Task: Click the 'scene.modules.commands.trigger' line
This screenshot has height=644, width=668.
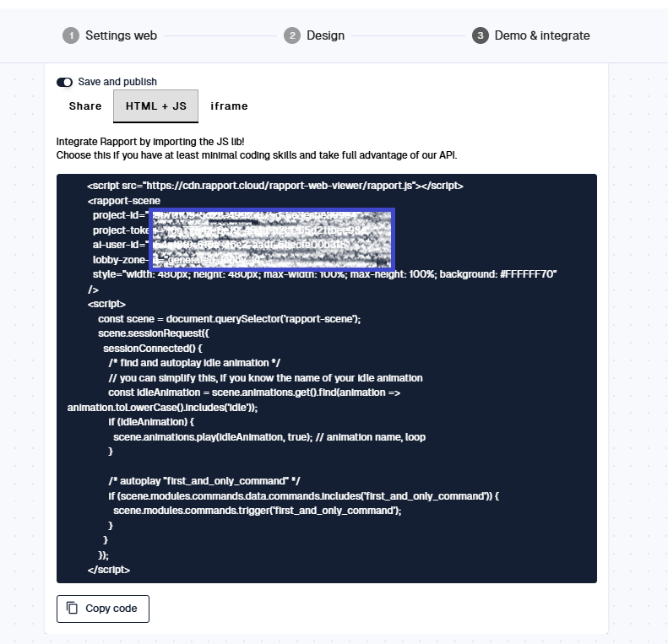Action: click(258, 511)
